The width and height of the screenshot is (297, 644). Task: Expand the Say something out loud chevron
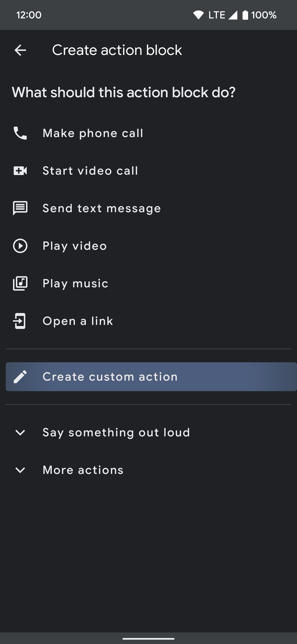tap(20, 432)
